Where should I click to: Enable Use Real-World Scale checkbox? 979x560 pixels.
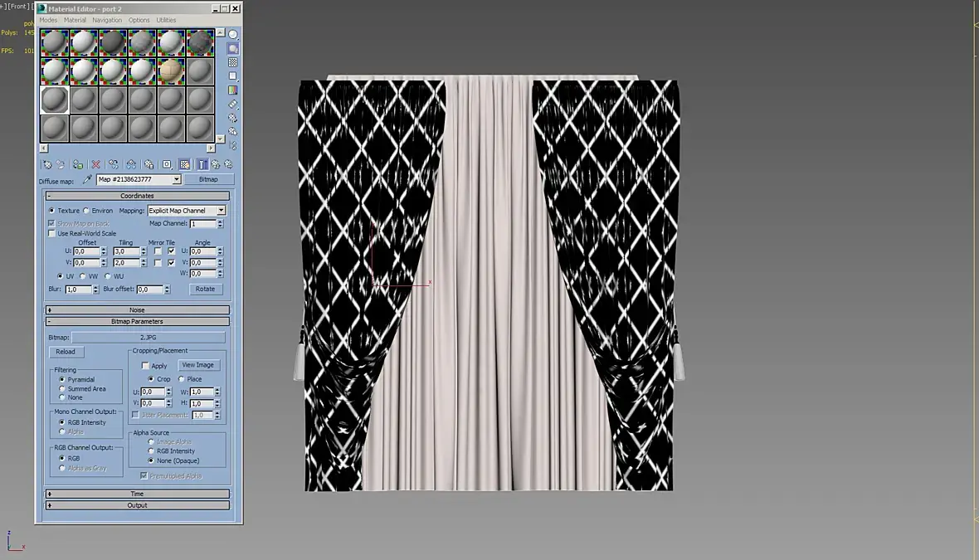[51, 233]
